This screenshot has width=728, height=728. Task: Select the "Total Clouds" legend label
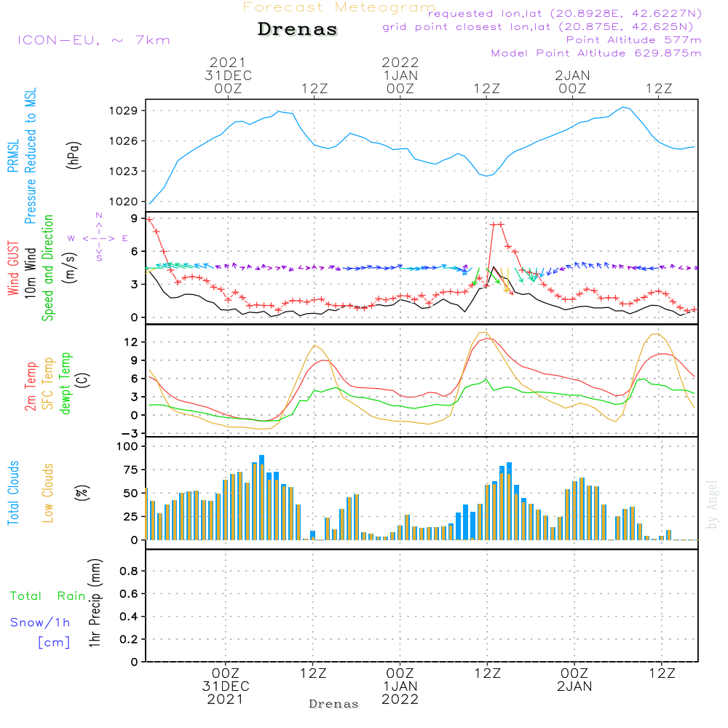pos(13,493)
